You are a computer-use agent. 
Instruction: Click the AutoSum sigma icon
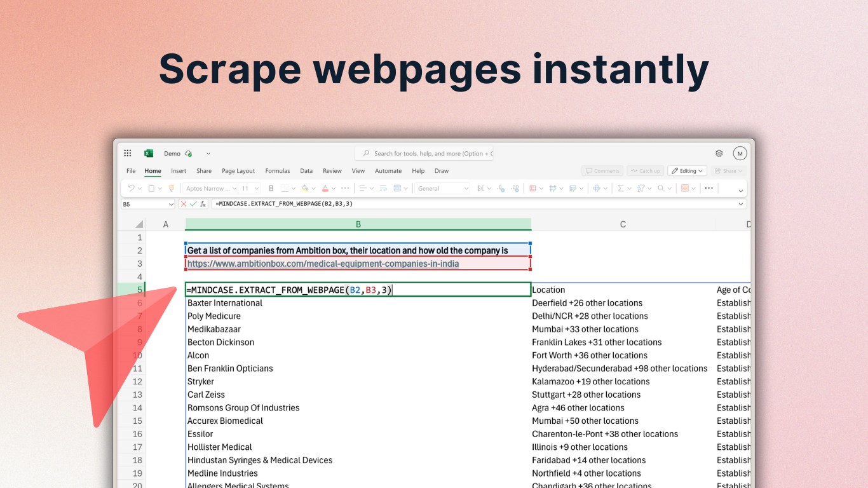621,188
